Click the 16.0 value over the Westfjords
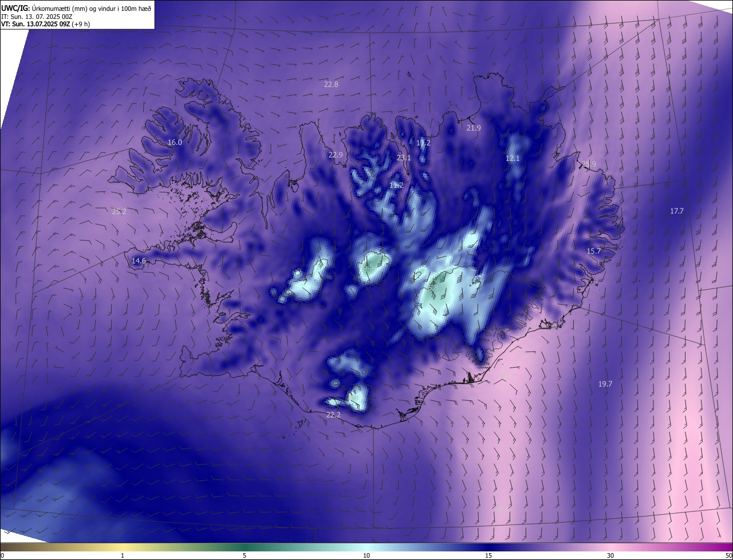Screen dimensions: 733x560 coord(175,143)
